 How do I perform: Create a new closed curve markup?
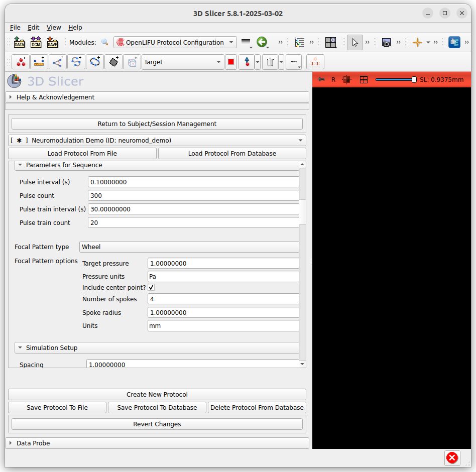coord(95,62)
